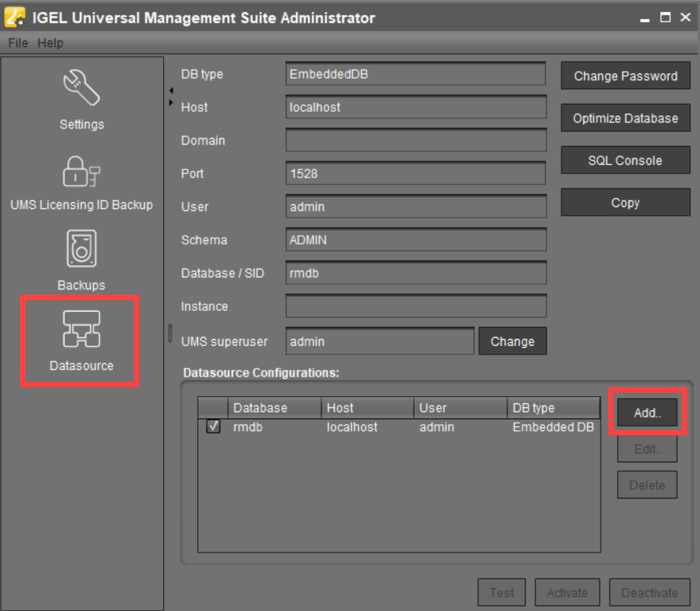Activate the selected datasource

[567, 592]
